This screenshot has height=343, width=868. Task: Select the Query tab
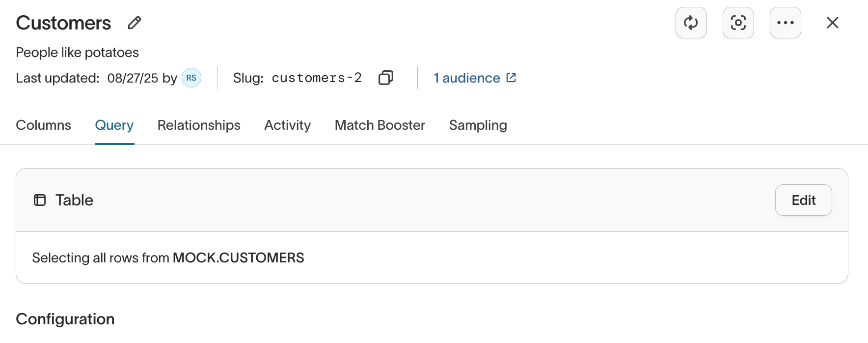(x=114, y=125)
